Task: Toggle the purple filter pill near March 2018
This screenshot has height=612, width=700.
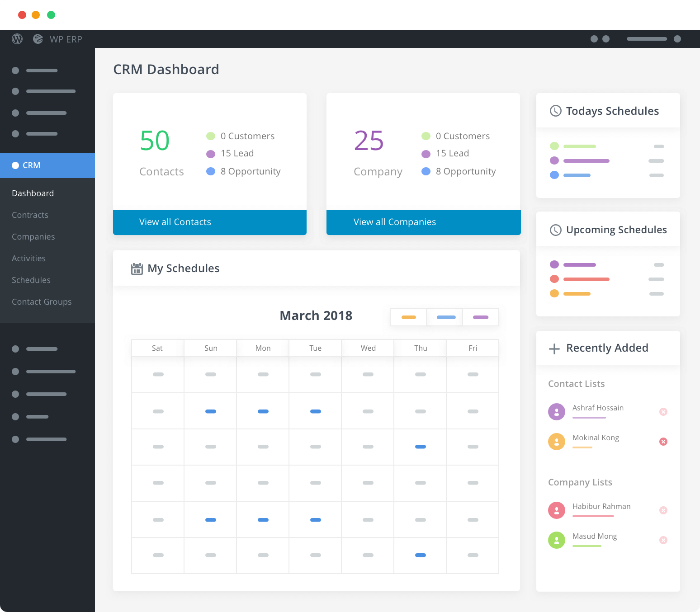Action: pyautogui.click(x=480, y=317)
